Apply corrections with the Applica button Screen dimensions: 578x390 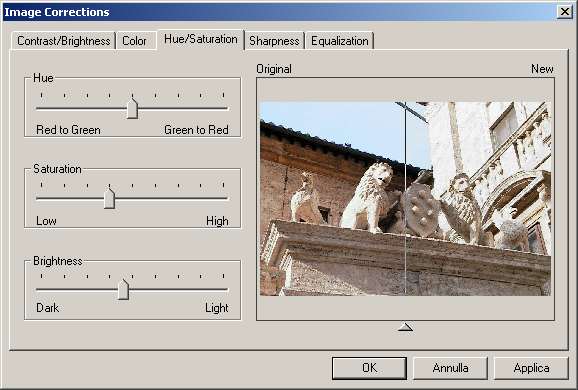coord(531,368)
